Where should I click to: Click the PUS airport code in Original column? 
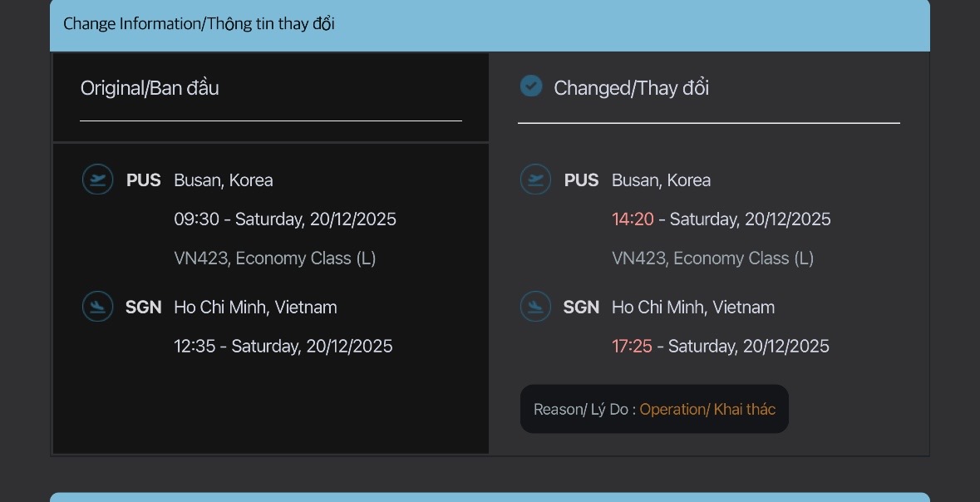coord(144,180)
